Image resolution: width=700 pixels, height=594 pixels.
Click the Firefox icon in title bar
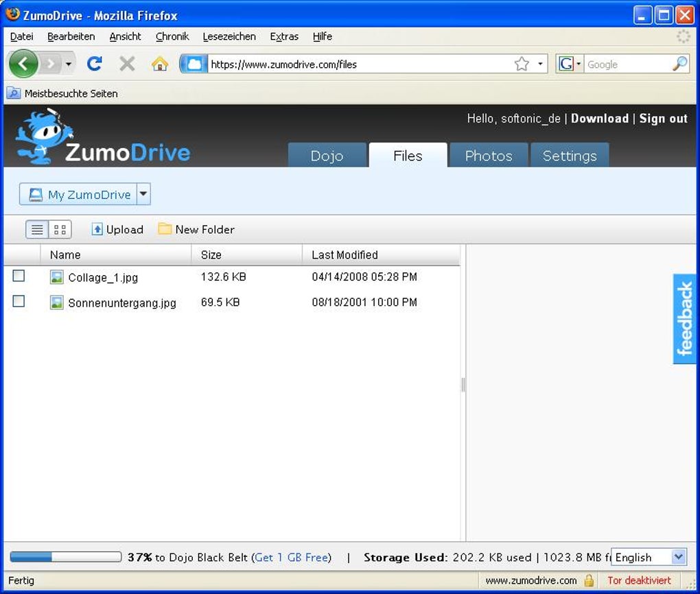(x=12, y=14)
